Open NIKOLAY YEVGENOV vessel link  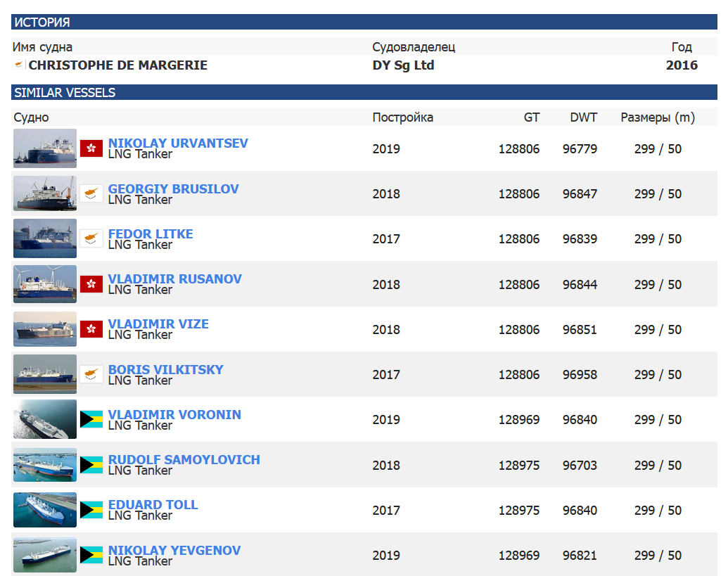tap(174, 550)
